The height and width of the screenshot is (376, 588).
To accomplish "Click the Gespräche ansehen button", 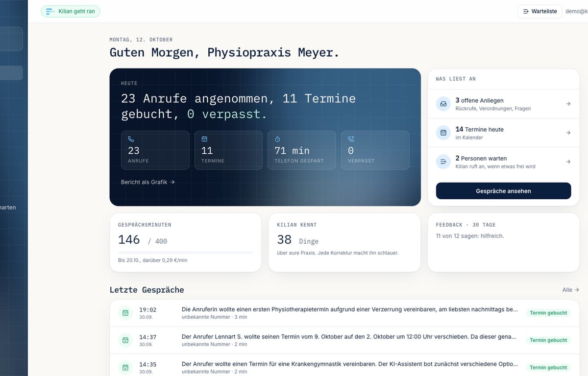I will [503, 191].
